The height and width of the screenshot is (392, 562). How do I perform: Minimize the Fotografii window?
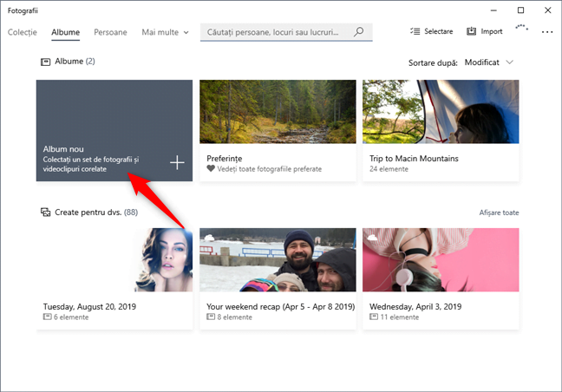tap(493, 10)
